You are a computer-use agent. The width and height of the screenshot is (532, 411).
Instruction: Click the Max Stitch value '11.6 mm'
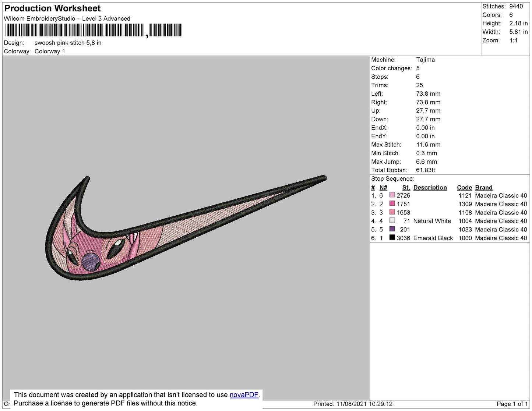[428, 145]
